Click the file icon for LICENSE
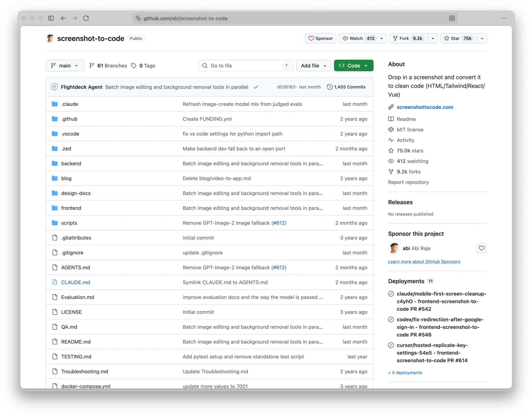 point(55,312)
